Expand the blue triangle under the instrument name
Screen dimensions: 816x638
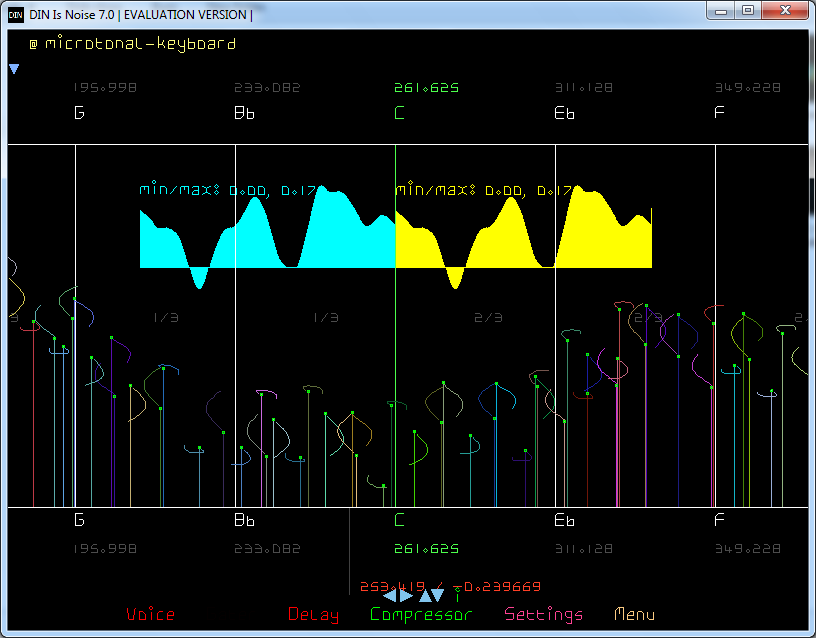click(14, 69)
